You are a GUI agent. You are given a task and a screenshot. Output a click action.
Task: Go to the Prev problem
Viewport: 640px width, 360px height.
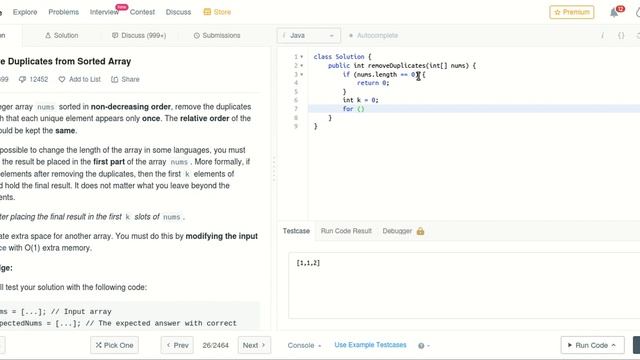point(178,345)
